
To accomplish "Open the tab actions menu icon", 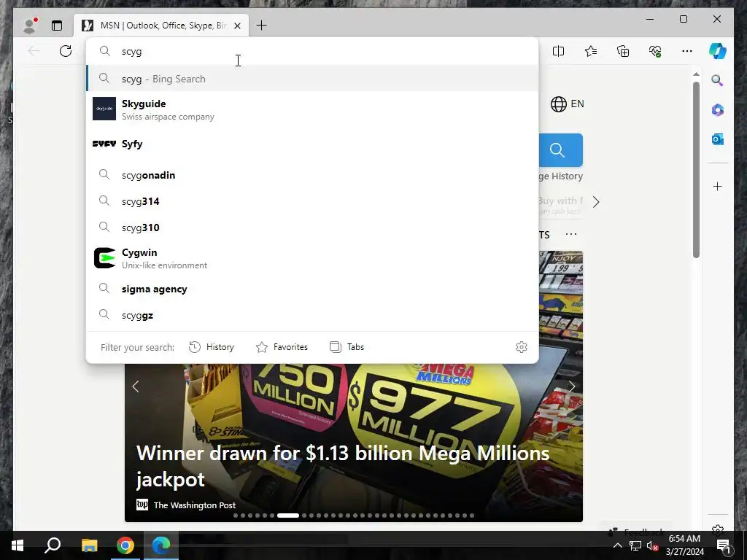I will coord(57,26).
